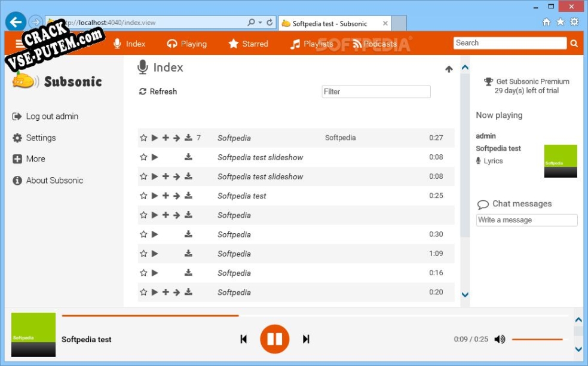Download the Softpedia test 0:25 row
Image resolution: width=588 pixels, height=366 pixels.
(x=188, y=196)
